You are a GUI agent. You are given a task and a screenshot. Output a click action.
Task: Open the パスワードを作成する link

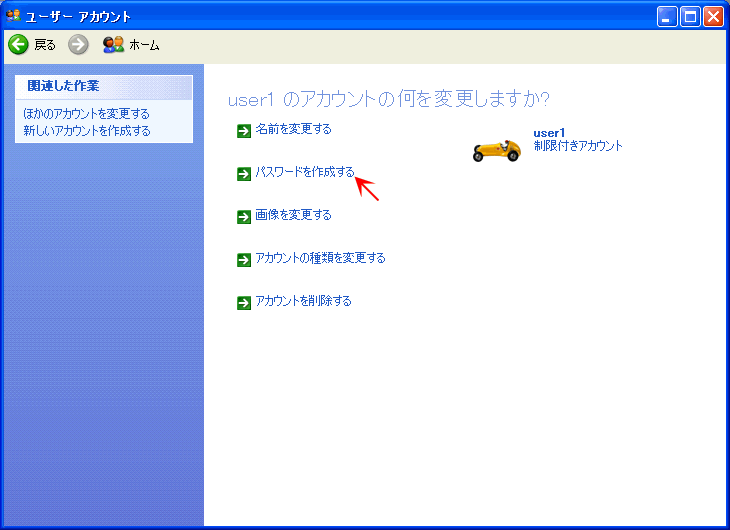click(305, 172)
